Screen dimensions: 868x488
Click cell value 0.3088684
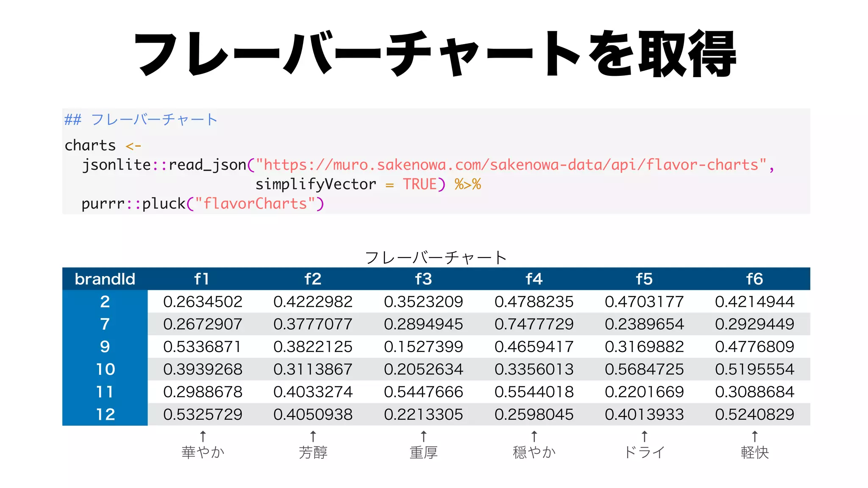click(x=754, y=392)
